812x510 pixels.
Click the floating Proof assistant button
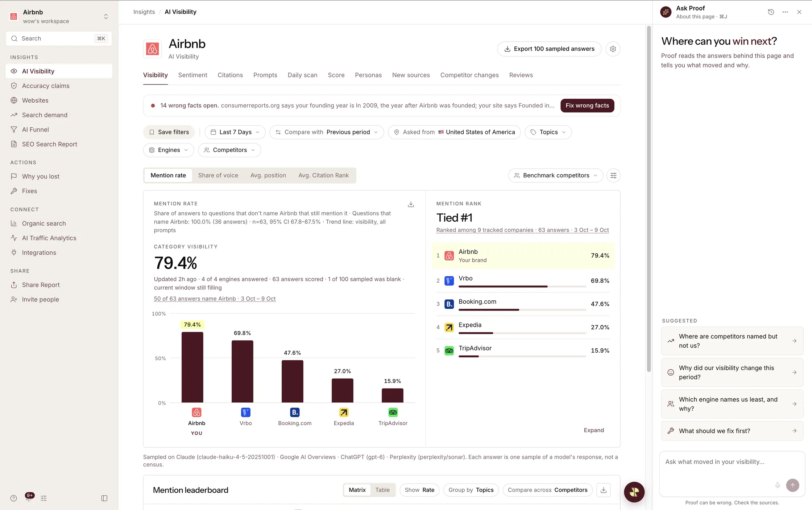coord(634,492)
